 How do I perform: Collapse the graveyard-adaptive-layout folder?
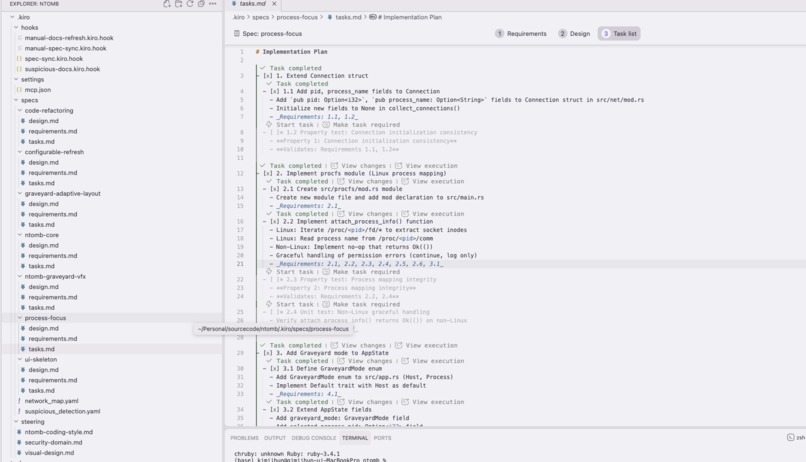[x=20, y=193]
